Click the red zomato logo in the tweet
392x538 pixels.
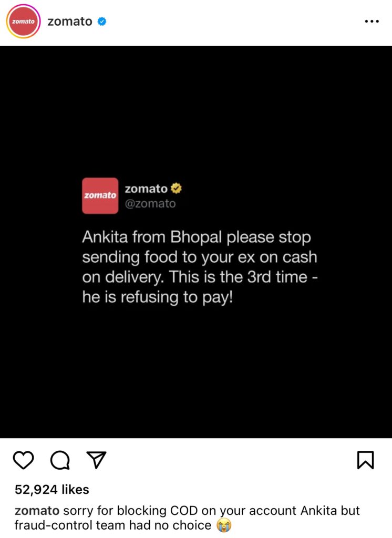[x=100, y=195]
